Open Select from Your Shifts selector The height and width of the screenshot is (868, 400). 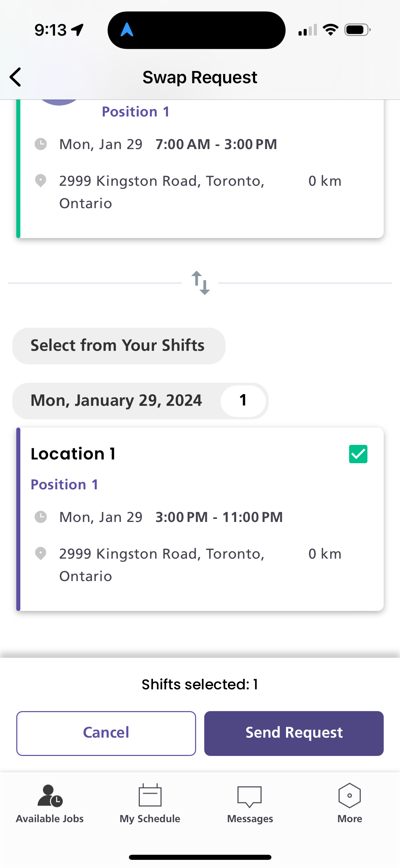[119, 346]
